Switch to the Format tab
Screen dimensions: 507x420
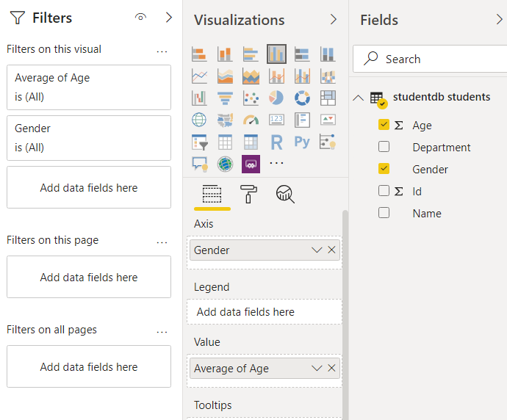click(x=249, y=194)
